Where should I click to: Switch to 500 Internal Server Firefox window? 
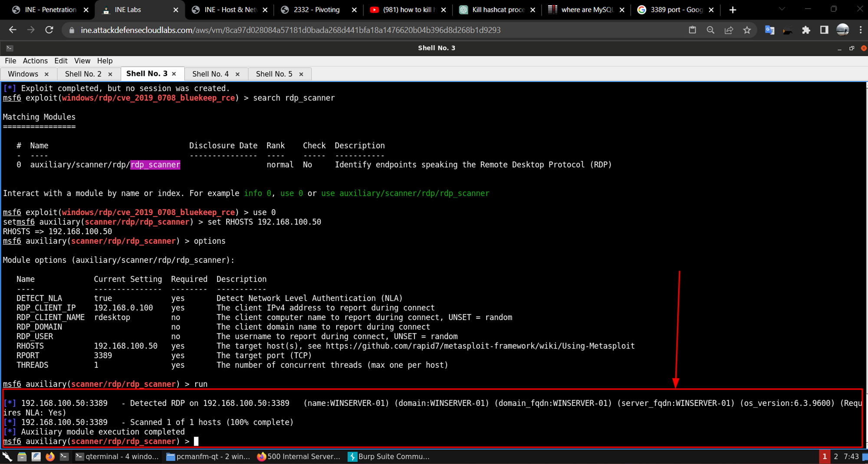[x=299, y=456]
